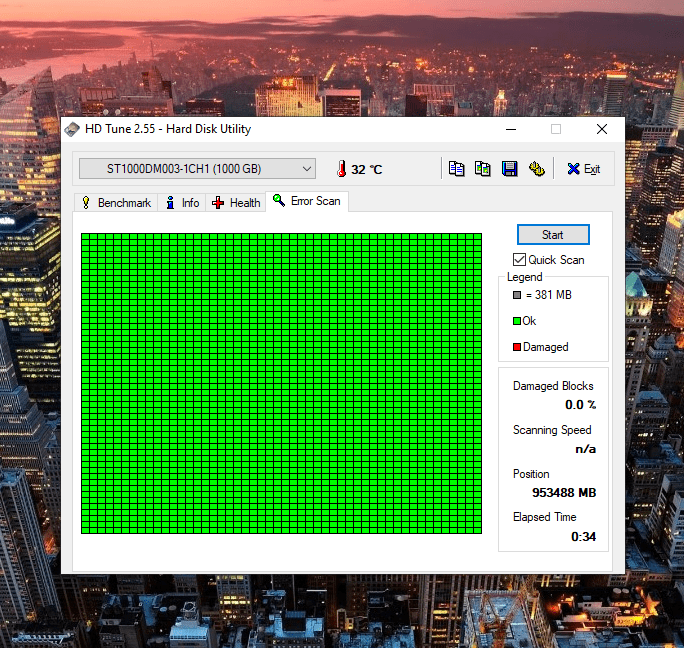Open options via the wrench icon
This screenshot has height=648, width=684.
pos(537,168)
